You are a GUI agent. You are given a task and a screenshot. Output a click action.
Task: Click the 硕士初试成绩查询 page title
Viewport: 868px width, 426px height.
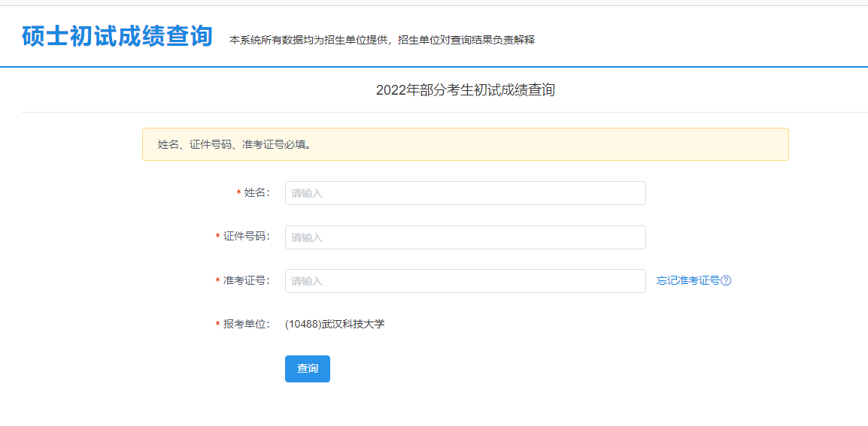click(x=117, y=36)
